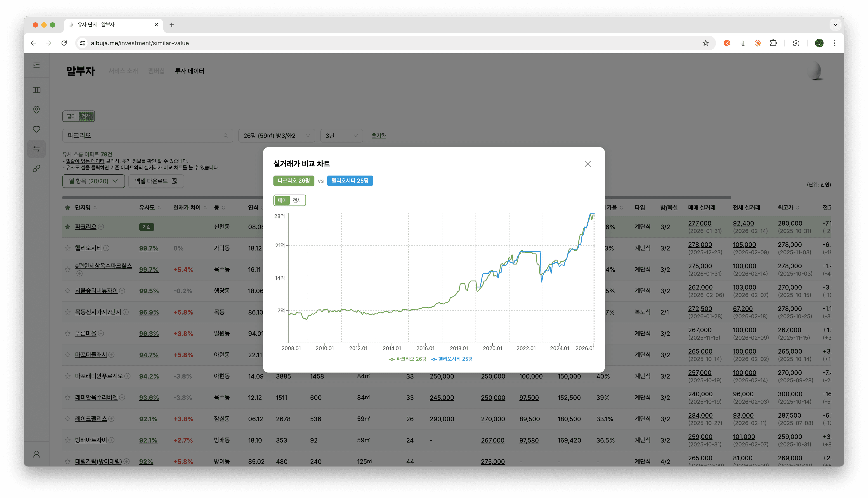Bookmark this page with star icon
The width and height of the screenshot is (868, 498).
click(x=705, y=43)
